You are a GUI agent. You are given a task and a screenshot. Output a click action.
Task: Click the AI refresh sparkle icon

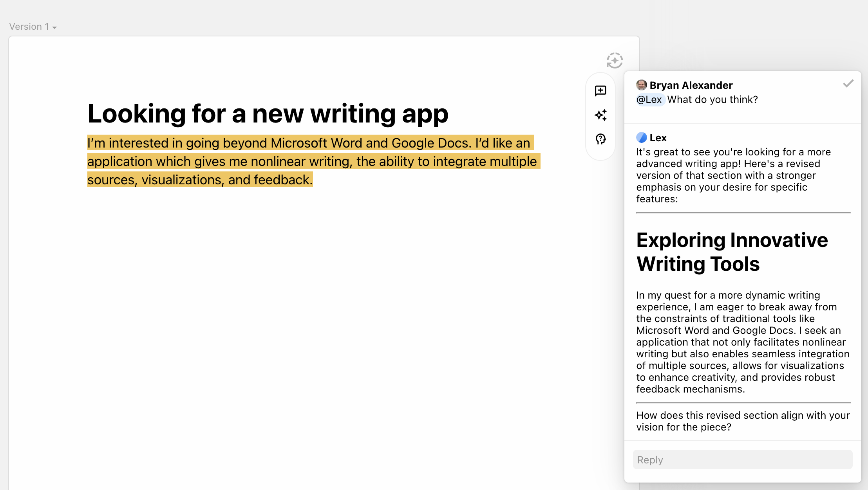[615, 61]
